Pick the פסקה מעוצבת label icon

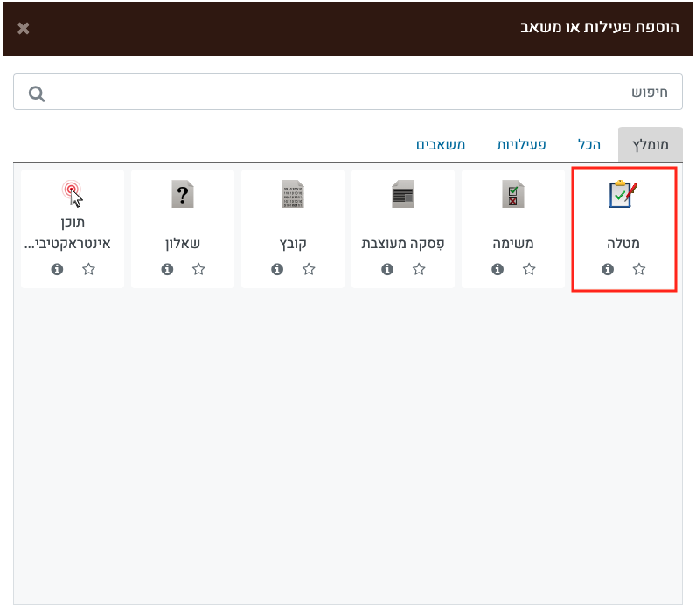tap(403, 194)
